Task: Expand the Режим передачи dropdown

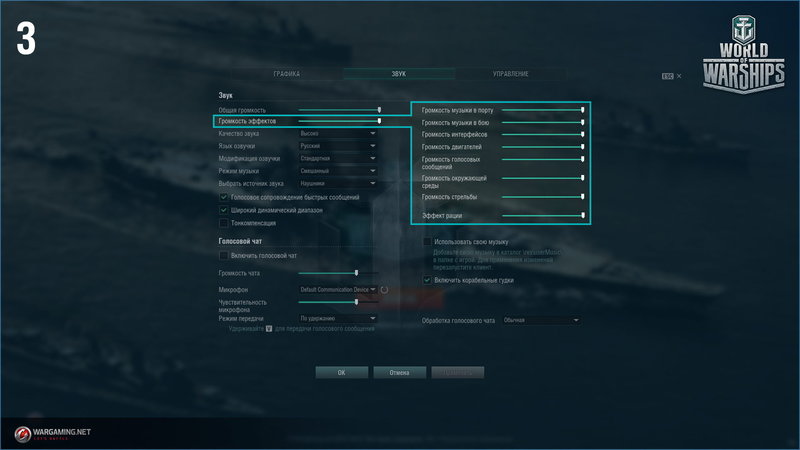Action: 338,318
